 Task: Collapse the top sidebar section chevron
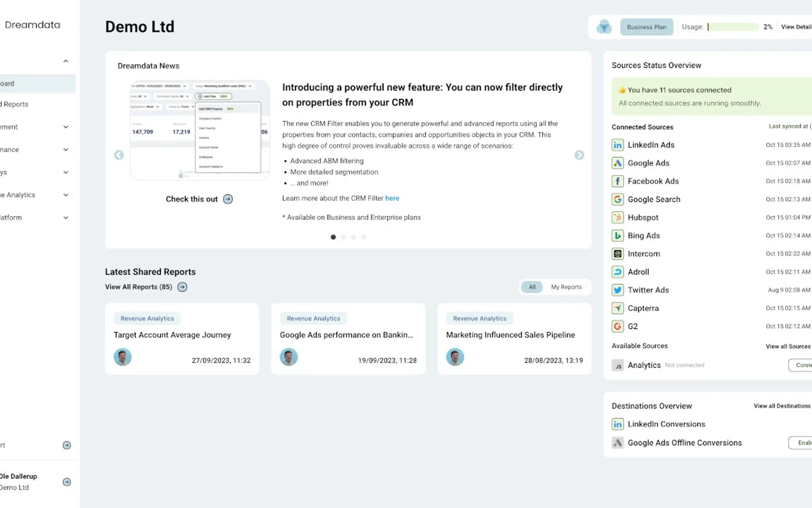(65, 61)
